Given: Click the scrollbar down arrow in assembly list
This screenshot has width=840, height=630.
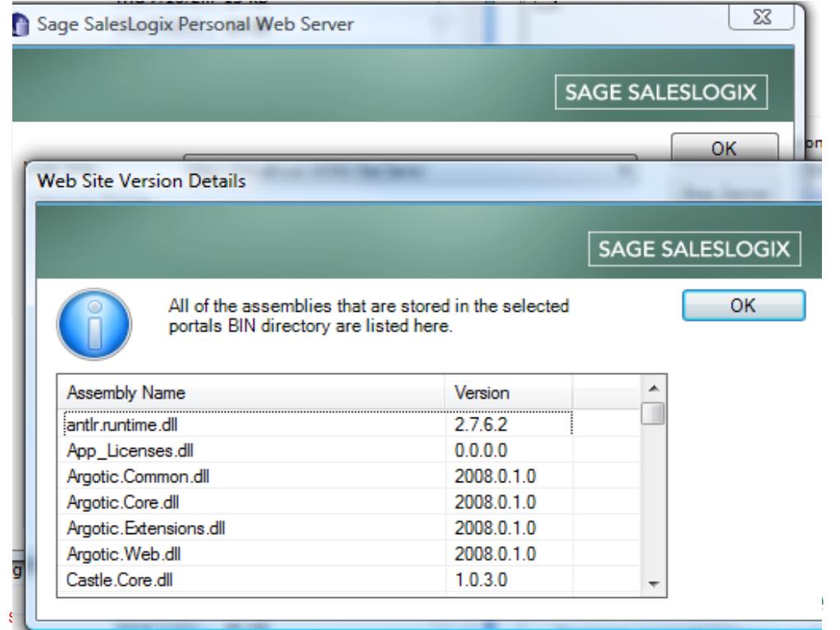Looking at the screenshot, I should [653, 584].
